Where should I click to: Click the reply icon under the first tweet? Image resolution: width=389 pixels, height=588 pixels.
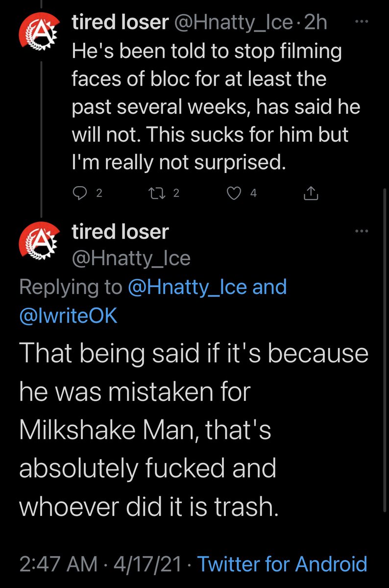79,194
